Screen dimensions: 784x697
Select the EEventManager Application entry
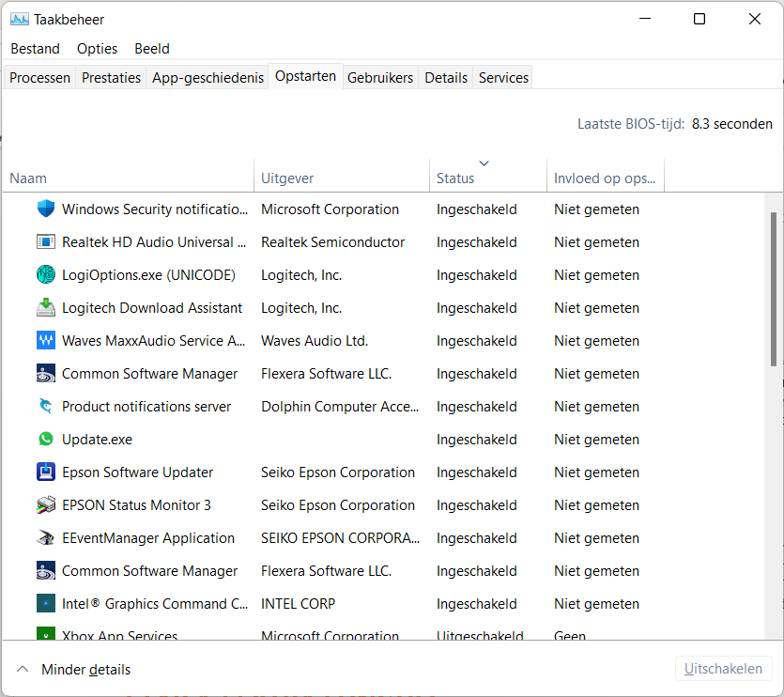pyautogui.click(x=148, y=538)
